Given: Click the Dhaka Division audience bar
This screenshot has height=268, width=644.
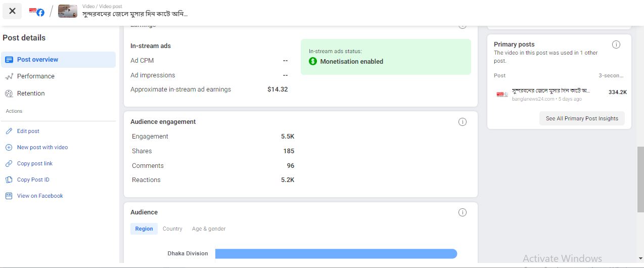Looking at the screenshot, I should [336, 254].
